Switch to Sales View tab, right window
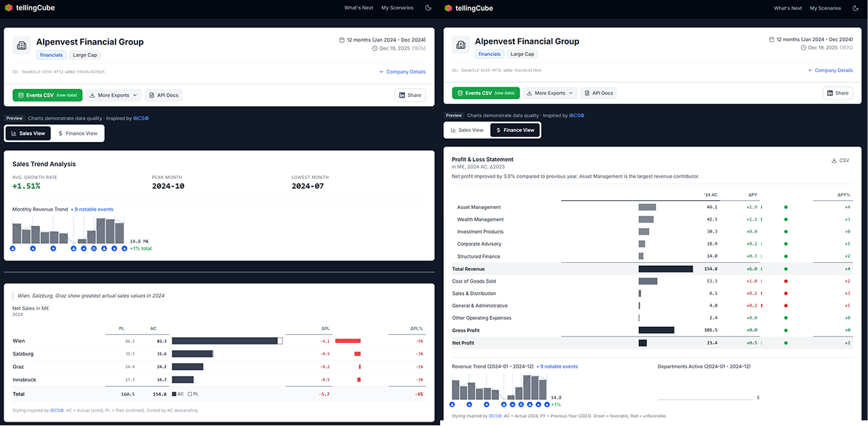Image resolution: width=868 pixels, height=426 pixels. tap(467, 130)
